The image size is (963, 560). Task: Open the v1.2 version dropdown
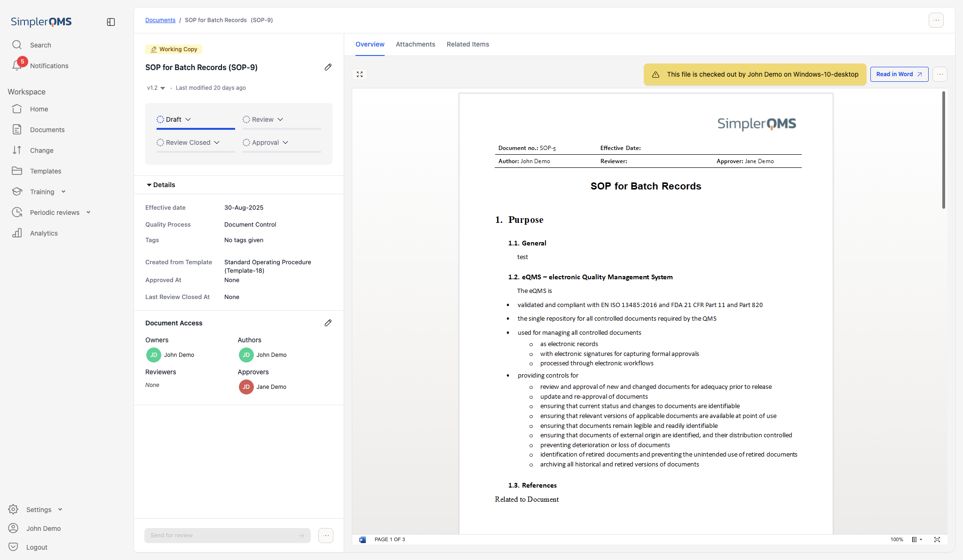[x=156, y=88]
